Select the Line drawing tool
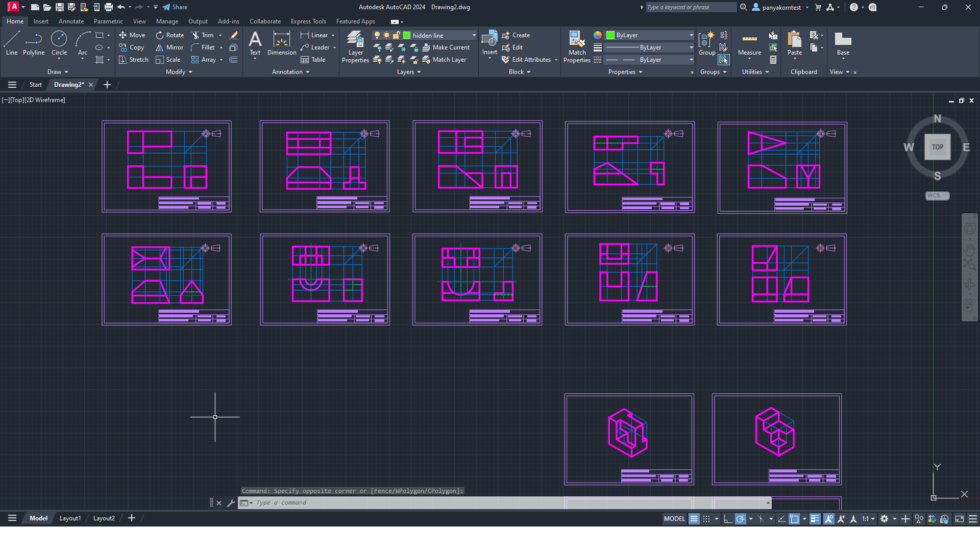980x551 pixels. click(12, 43)
